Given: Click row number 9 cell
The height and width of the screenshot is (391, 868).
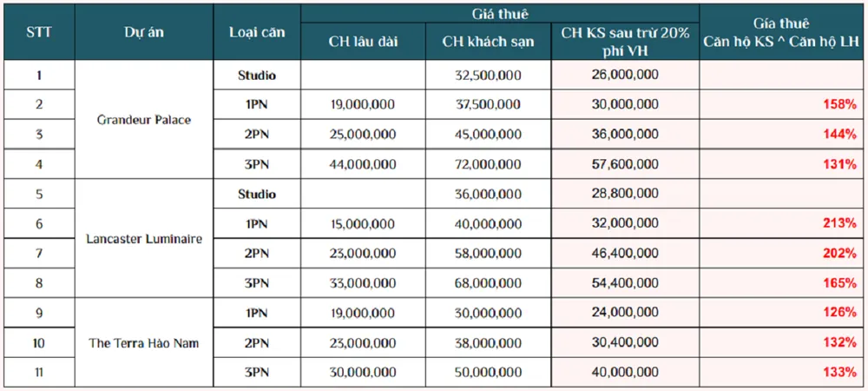Looking at the screenshot, I should [38, 313].
